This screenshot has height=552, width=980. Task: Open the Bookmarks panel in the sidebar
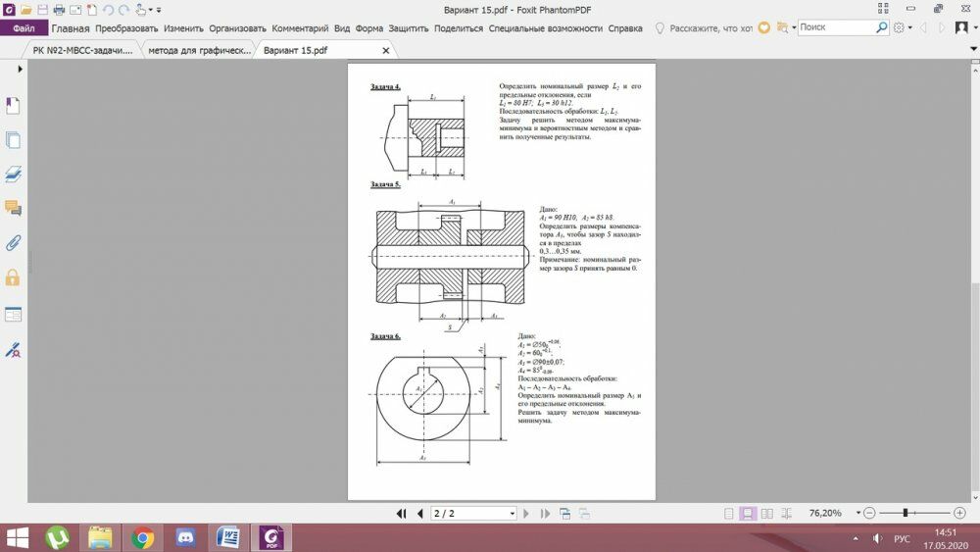(13, 105)
